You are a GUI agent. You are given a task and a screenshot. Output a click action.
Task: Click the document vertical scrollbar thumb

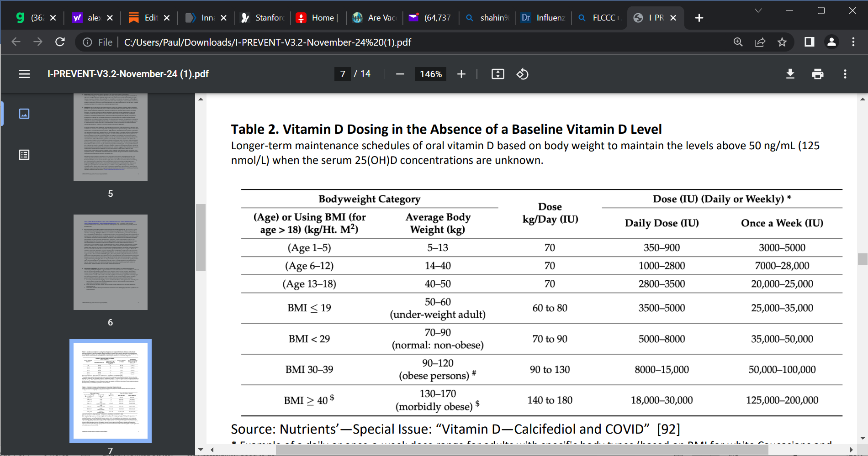[x=863, y=259]
